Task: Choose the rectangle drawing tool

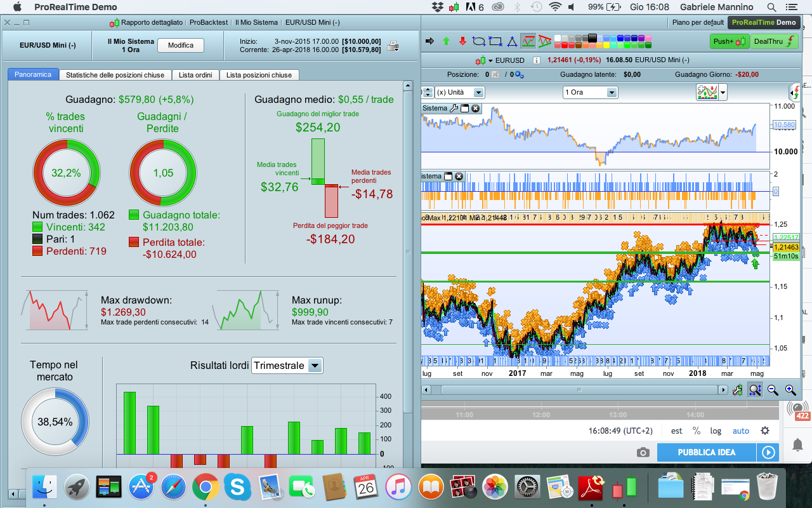Action: click(x=495, y=41)
